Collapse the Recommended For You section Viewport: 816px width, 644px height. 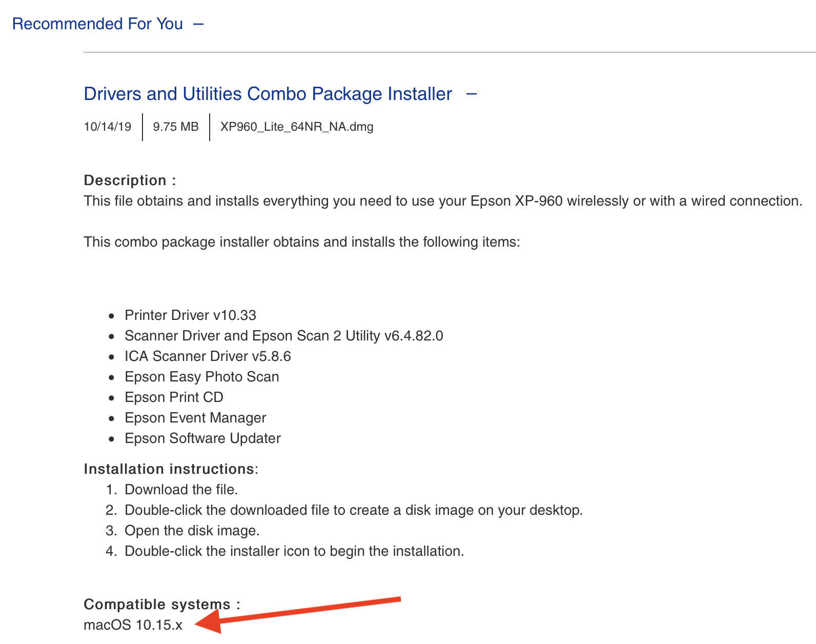click(198, 24)
